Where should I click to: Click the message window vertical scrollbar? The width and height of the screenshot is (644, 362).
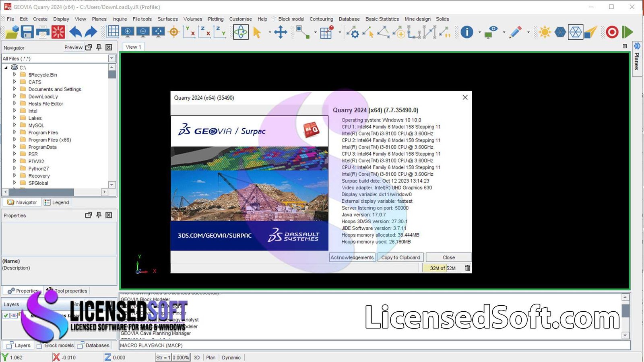click(x=625, y=316)
